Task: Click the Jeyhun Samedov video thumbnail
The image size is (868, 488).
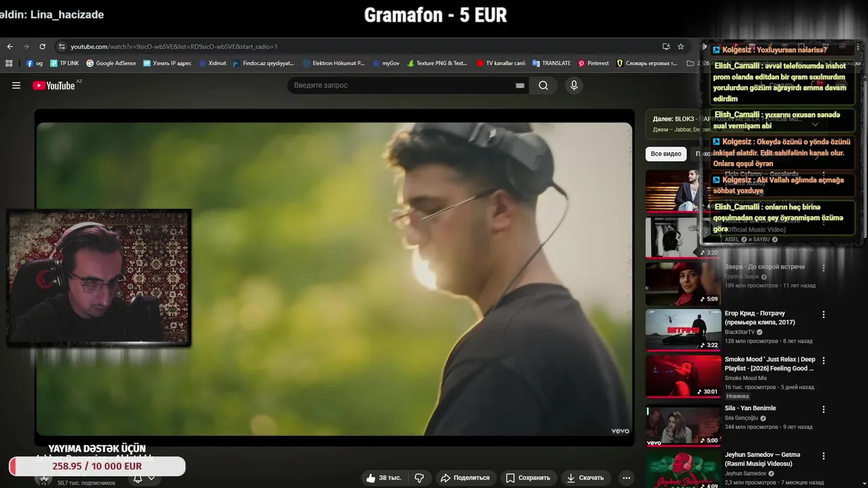Action: coord(683,469)
